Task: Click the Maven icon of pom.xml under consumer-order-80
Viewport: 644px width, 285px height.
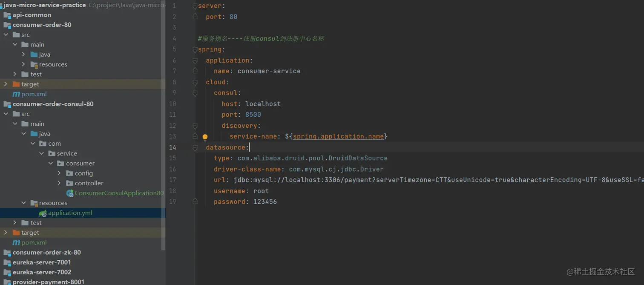Action: (16, 94)
